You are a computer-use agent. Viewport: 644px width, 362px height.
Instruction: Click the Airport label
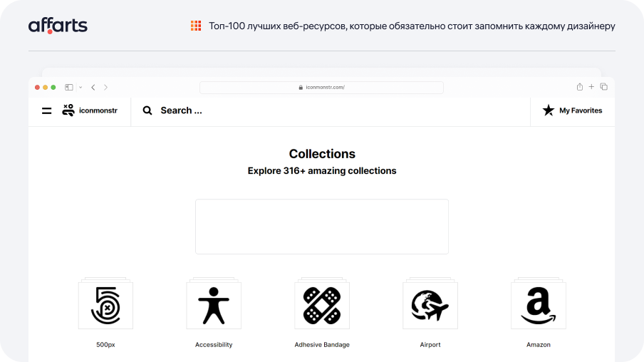(430, 345)
